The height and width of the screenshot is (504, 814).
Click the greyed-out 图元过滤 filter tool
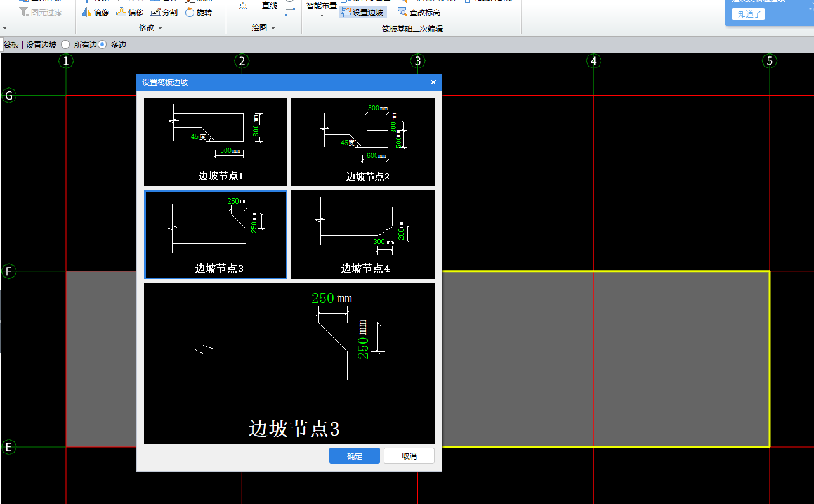click(41, 12)
